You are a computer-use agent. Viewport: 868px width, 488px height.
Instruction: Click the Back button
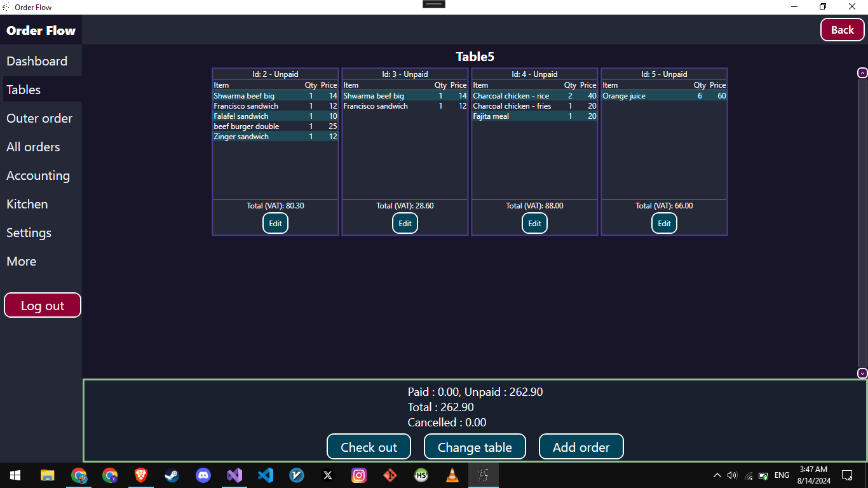click(x=843, y=30)
